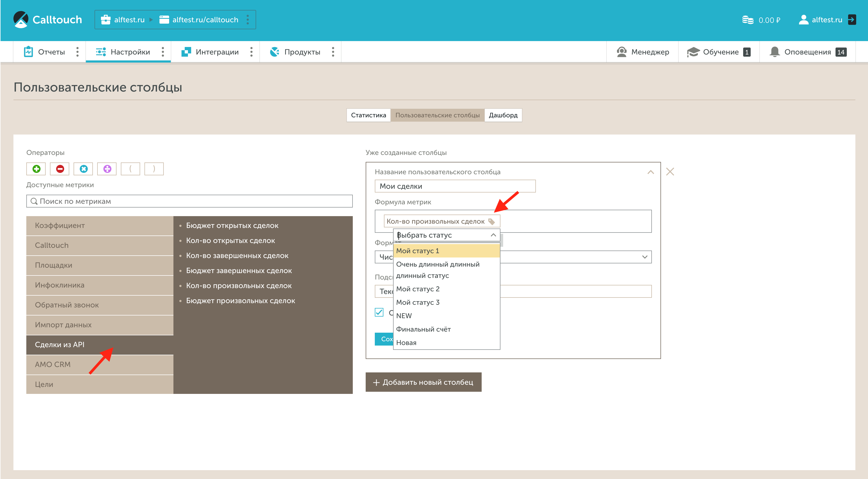Click the user profile icon
Image resolution: width=868 pixels, height=479 pixels.
click(803, 20)
